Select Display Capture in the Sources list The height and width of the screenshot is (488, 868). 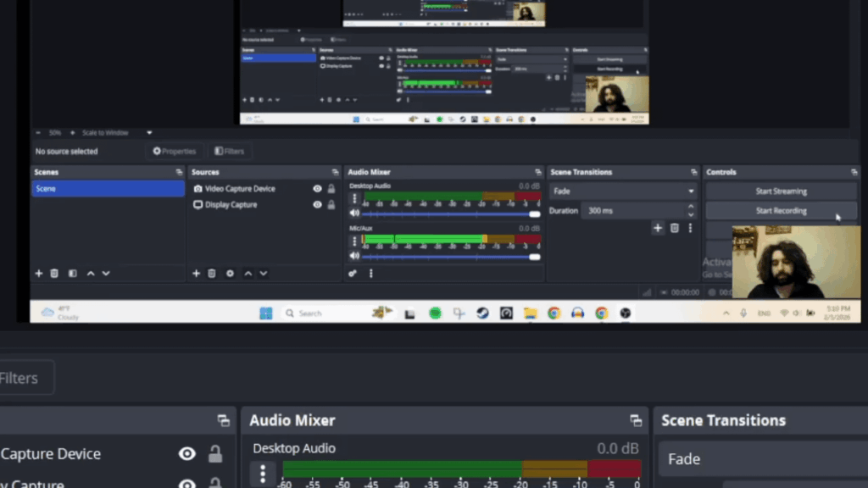pos(231,205)
